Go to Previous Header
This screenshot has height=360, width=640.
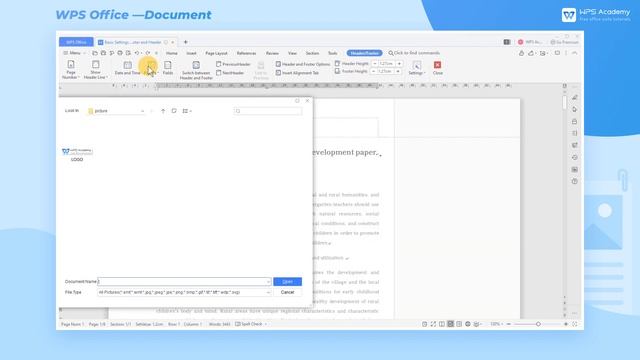(x=233, y=64)
